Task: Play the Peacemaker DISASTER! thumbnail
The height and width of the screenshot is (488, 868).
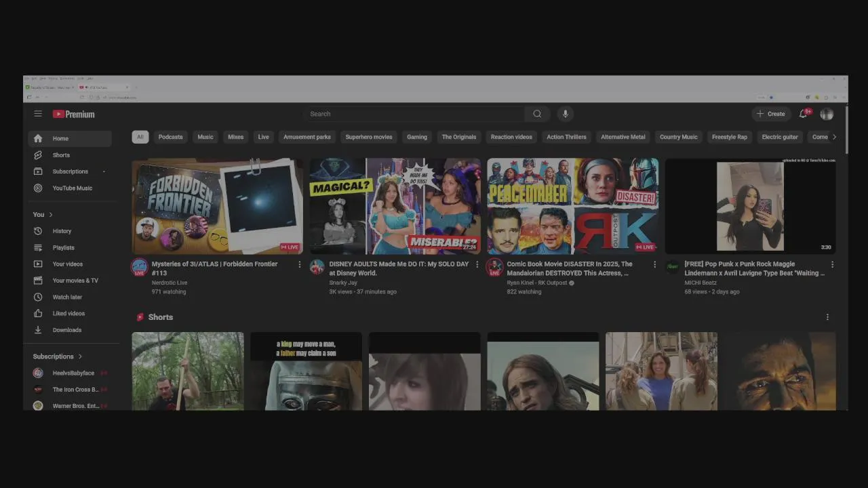Action: (572, 207)
